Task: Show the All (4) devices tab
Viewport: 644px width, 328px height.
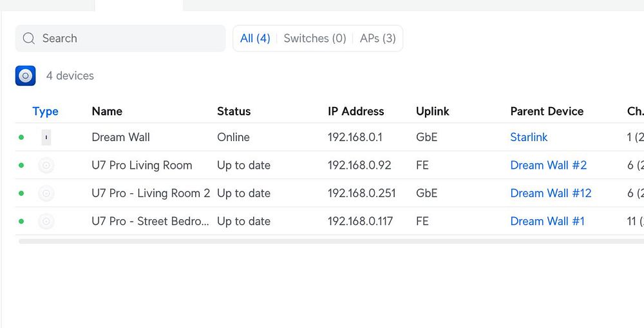Action: click(x=255, y=39)
